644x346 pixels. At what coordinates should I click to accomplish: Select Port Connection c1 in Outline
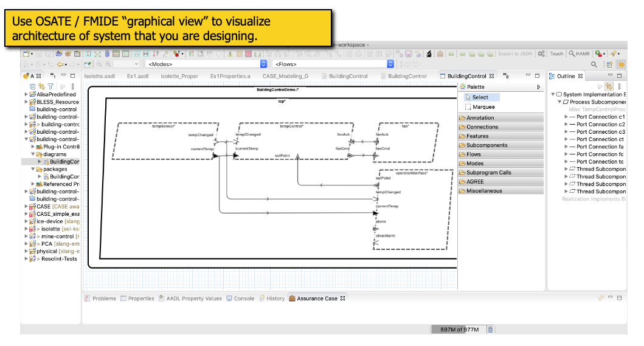(x=600, y=117)
